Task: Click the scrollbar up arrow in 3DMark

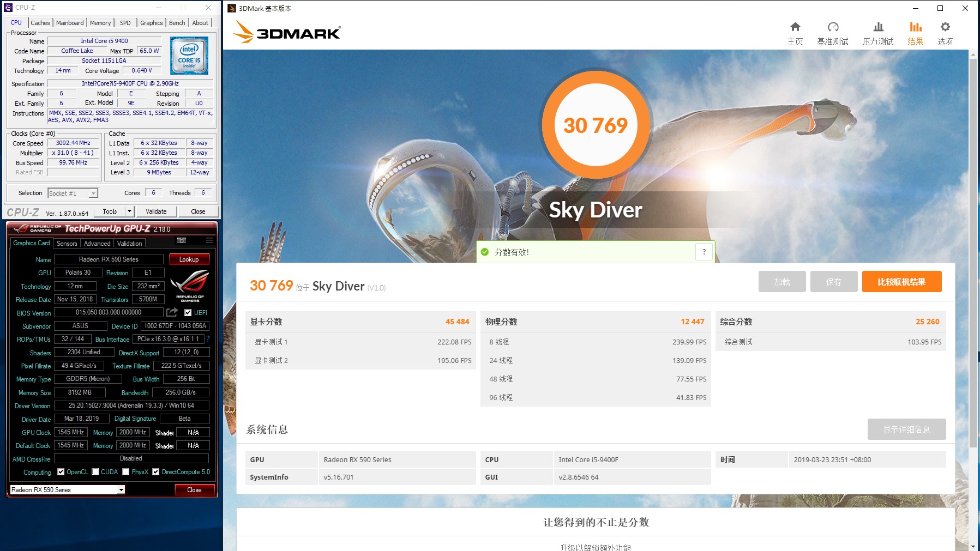Action: click(x=973, y=54)
